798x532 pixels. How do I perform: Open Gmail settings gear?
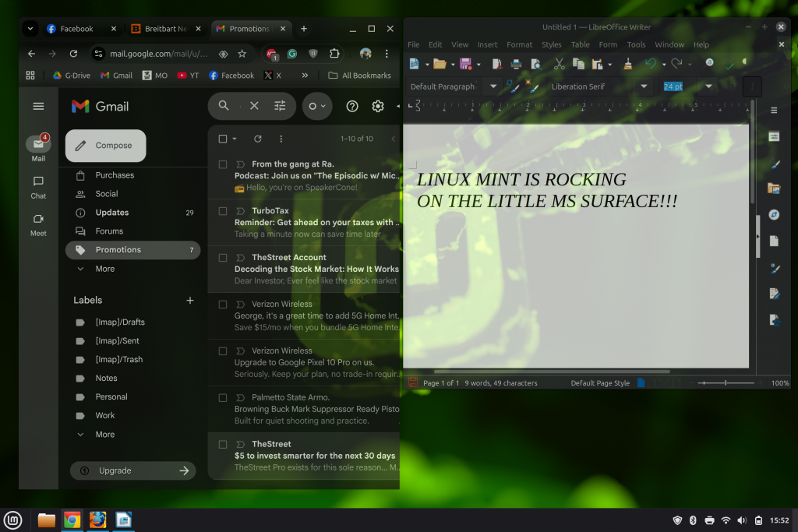[378, 107]
